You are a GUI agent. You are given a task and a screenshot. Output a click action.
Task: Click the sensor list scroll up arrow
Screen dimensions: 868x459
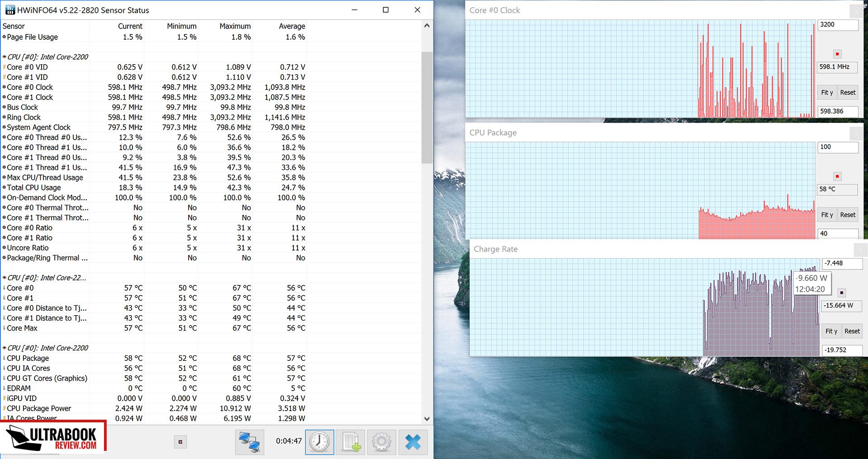(427, 26)
